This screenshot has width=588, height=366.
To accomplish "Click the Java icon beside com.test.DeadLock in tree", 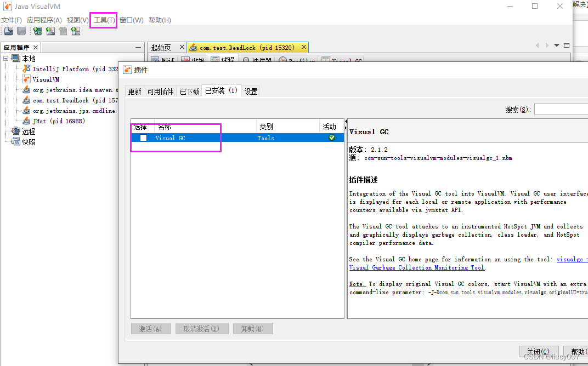I will pos(26,100).
